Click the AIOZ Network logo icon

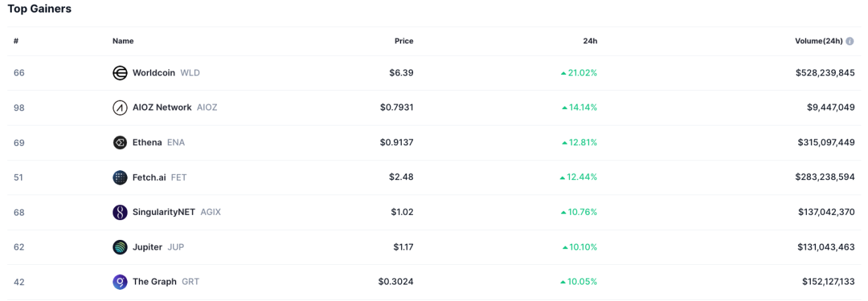pyautogui.click(x=120, y=108)
